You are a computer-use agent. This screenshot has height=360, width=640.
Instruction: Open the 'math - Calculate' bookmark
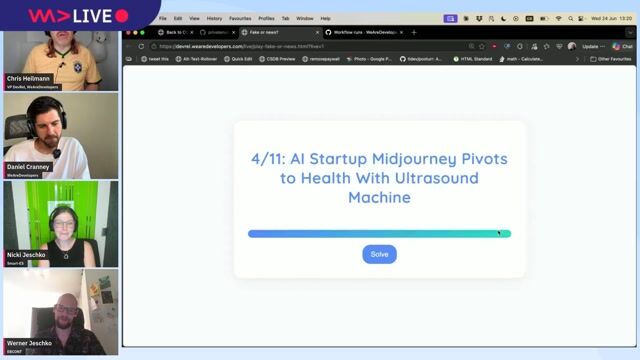521,59
